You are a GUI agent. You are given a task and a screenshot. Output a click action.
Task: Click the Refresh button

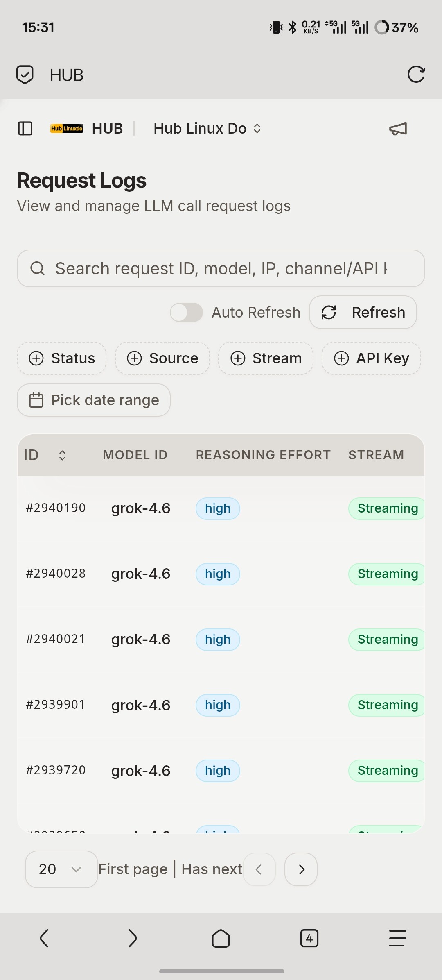click(363, 312)
